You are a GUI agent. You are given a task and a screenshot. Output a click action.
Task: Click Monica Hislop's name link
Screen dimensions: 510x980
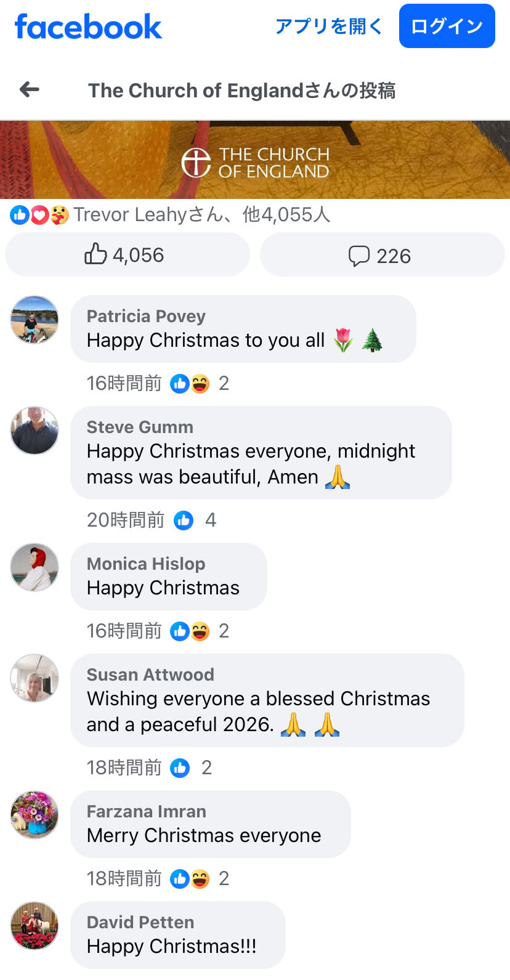click(146, 564)
